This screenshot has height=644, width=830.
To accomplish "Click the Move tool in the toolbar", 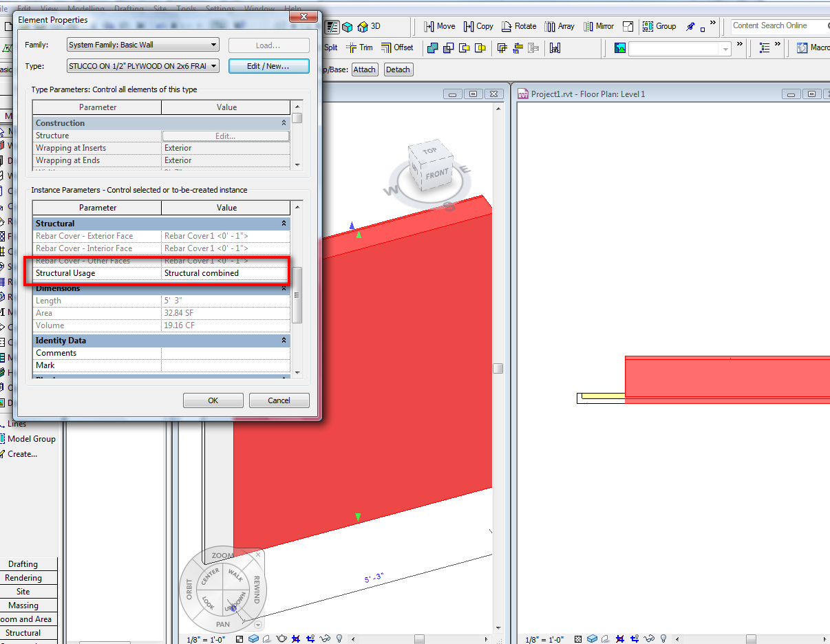I will (x=438, y=26).
